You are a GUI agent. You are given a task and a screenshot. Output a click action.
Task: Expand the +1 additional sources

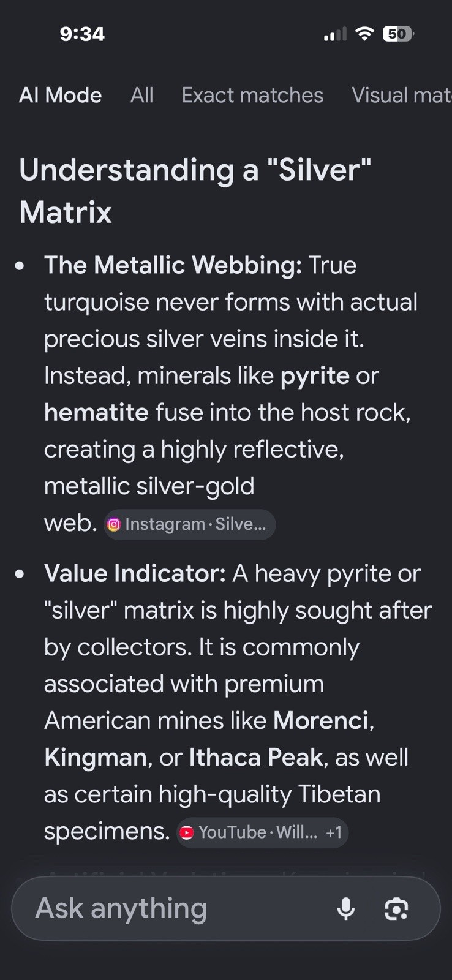click(x=334, y=832)
